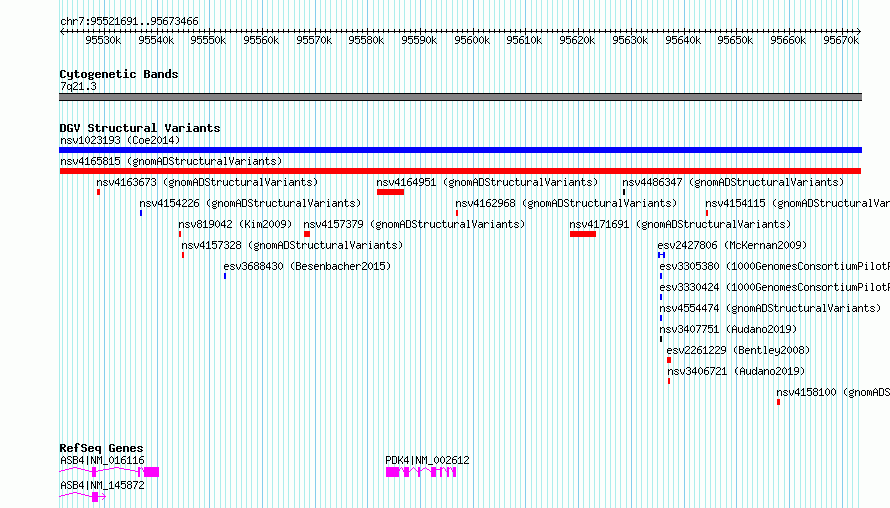The image size is (890, 508).
Task: Select the red nsv4158100 marker
Action: (778, 402)
